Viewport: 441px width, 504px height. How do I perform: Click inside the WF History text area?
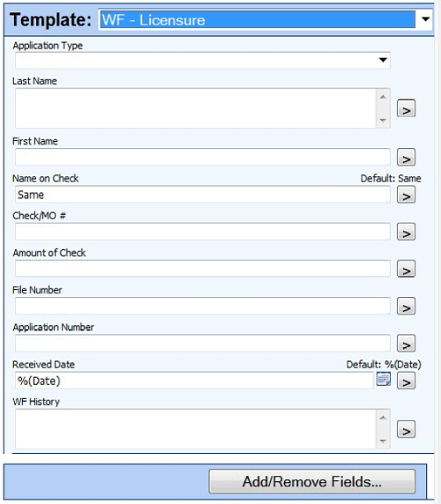[x=195, y=429]
